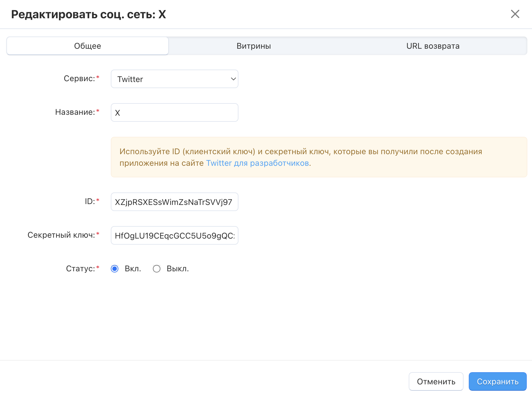This screenshot has width=532, height=400.
Task: Focus the Название input containing X
Action: coord(174,112)
